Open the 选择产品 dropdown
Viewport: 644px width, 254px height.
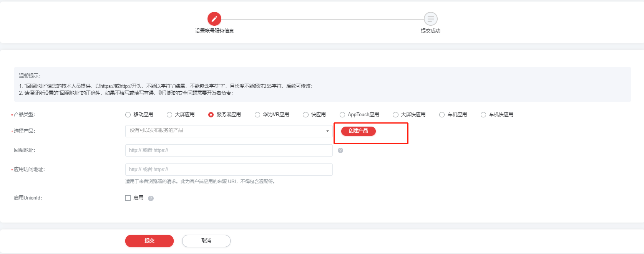[229, 131]
